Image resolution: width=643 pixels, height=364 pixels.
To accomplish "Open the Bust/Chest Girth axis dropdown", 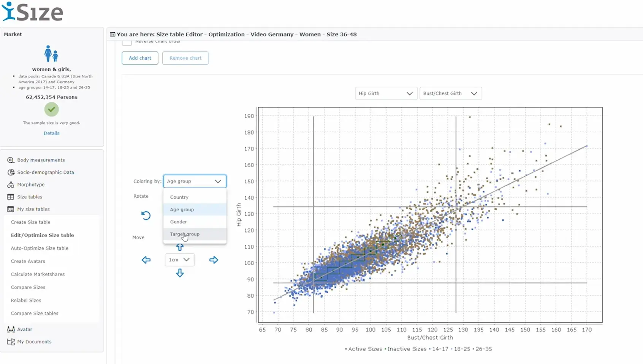I will click(451, 93).
